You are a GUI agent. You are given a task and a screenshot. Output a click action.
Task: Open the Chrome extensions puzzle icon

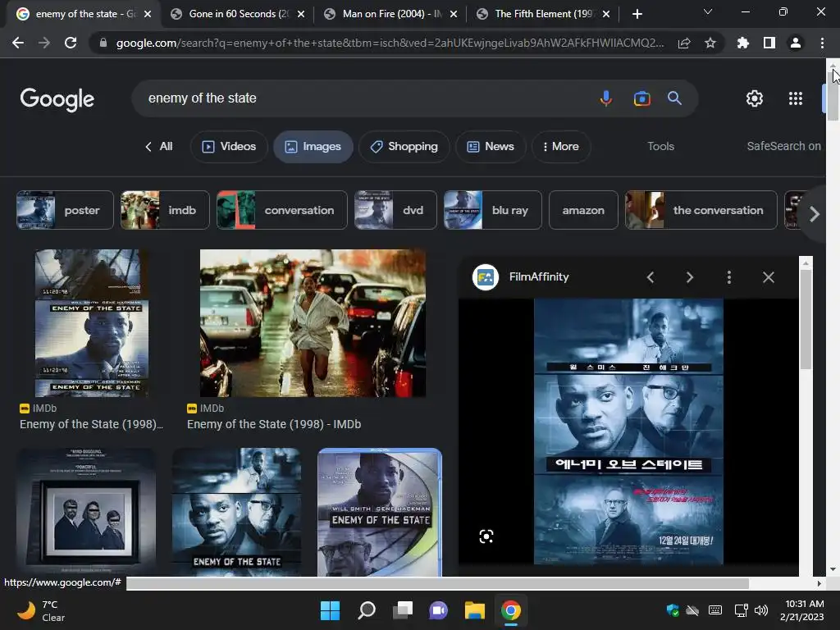[743, 43]
